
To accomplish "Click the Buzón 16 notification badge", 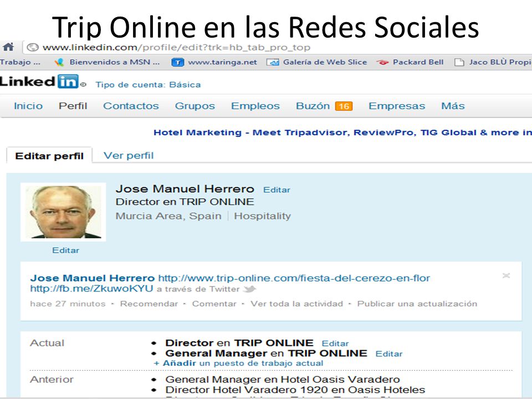I will pyautogui.click(x=344, y=106).
